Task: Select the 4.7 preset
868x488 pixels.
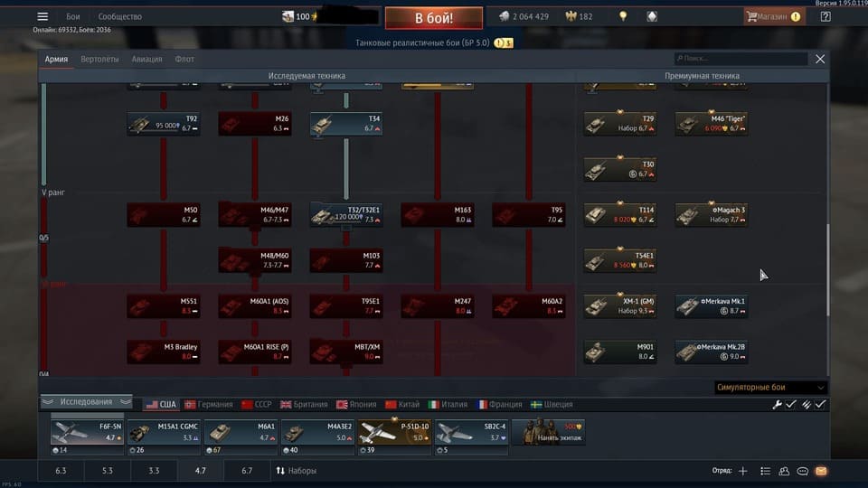Action: click(201, 471)
